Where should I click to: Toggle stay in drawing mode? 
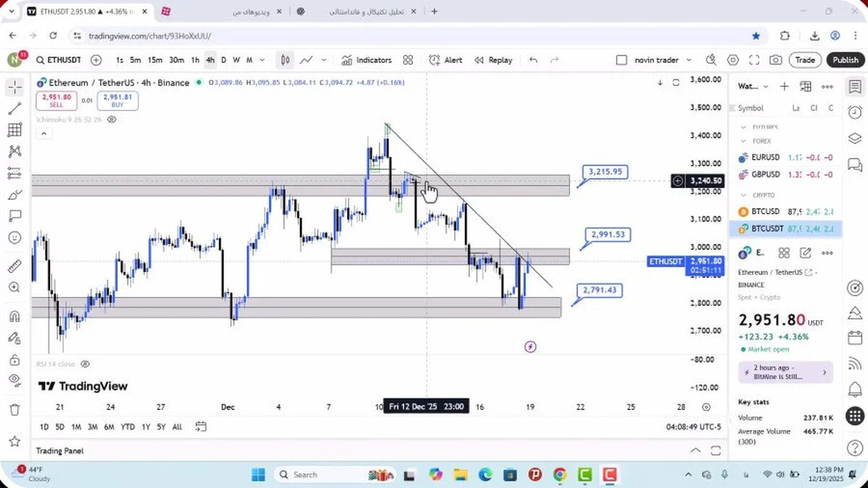click(14, 337)
